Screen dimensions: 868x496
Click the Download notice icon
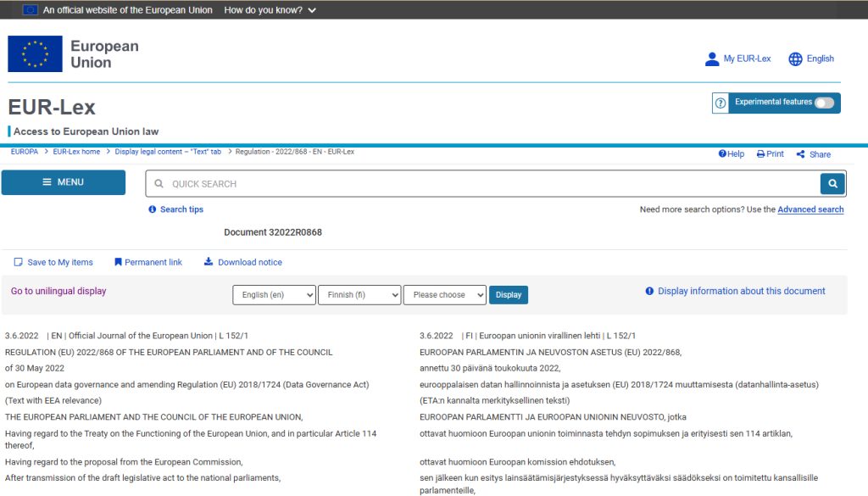pos(209,262)
